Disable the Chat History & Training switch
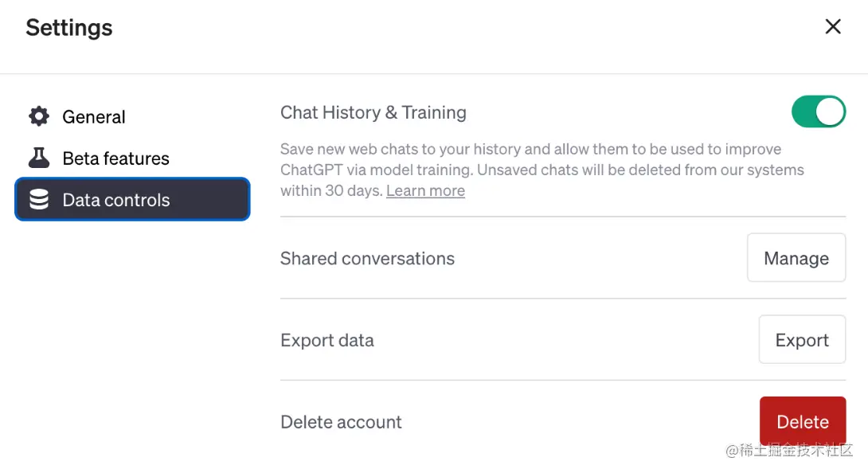The width and height of the screenshot is (868, 473). 818,111
